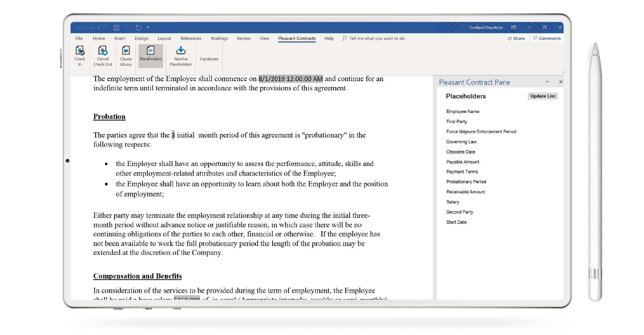Click Resolve Placeholders download icon

(181, 50)
